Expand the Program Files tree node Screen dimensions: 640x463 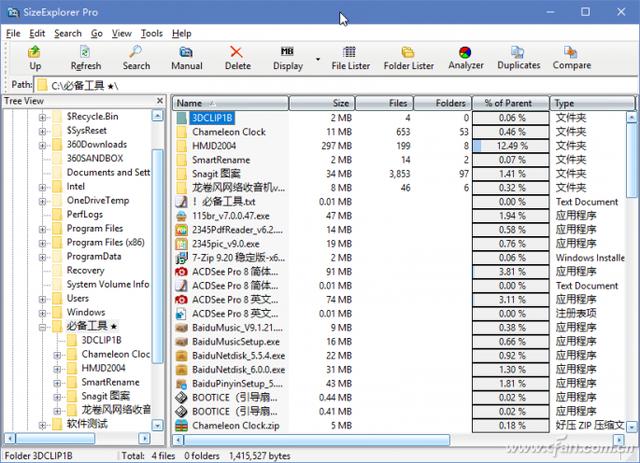tap(42, 229)
